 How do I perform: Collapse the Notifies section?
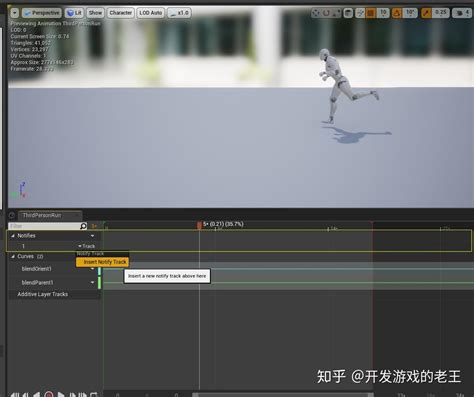click(x=13, y=236)
